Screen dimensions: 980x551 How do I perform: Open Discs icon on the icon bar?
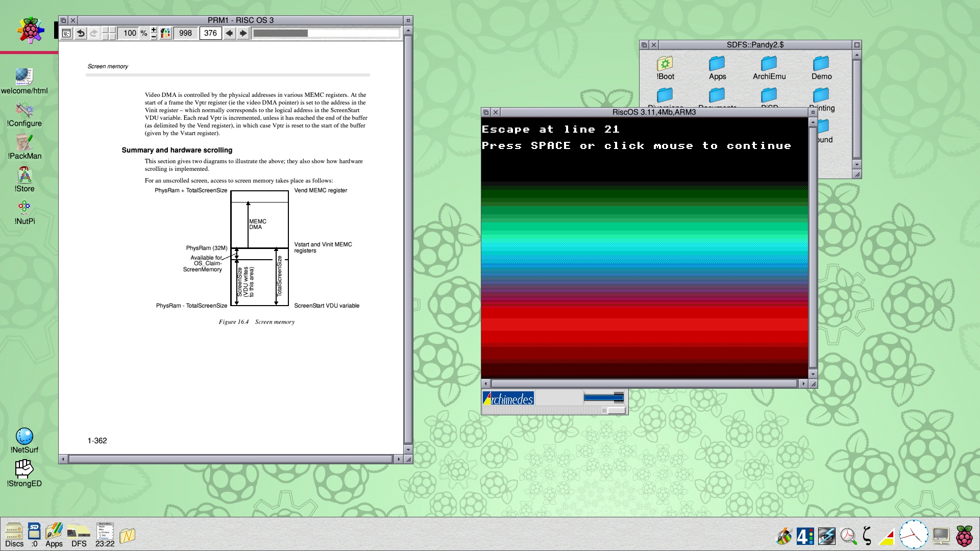pos(14,535)
